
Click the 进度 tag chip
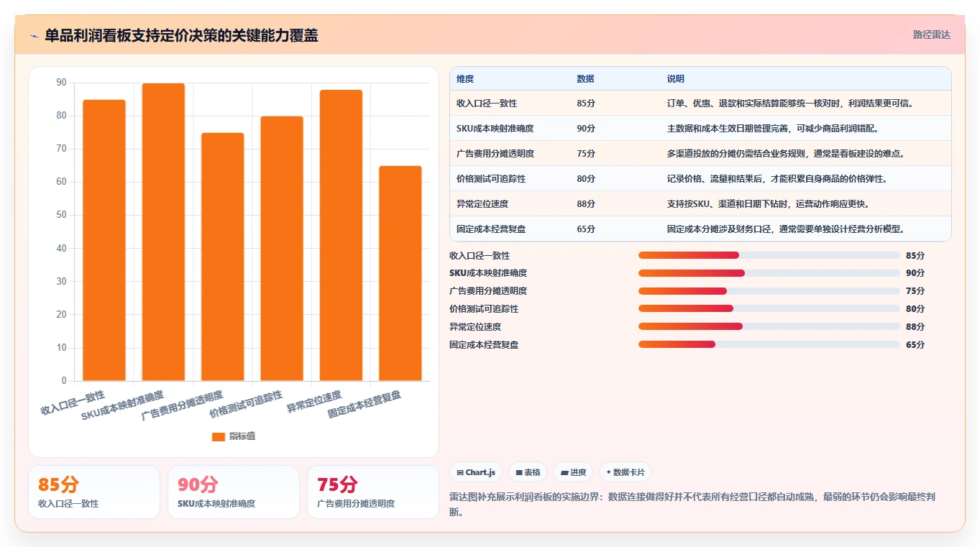[x=573, y=472]
